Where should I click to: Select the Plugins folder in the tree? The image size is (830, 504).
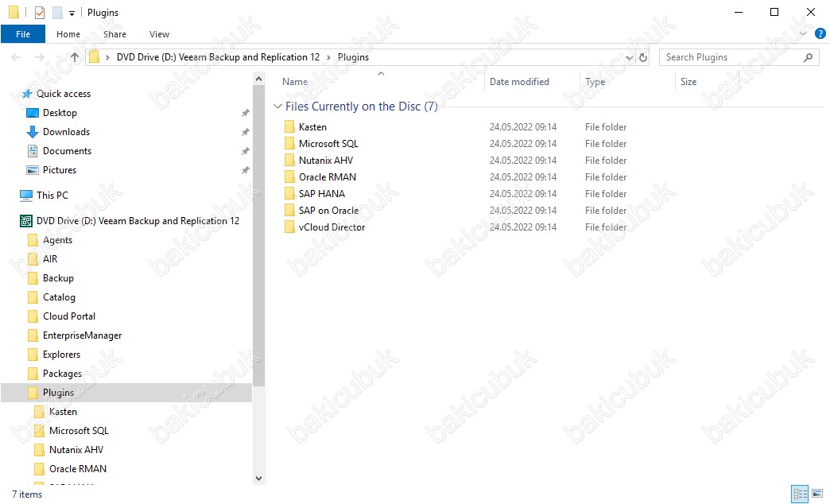click(58, 392)
